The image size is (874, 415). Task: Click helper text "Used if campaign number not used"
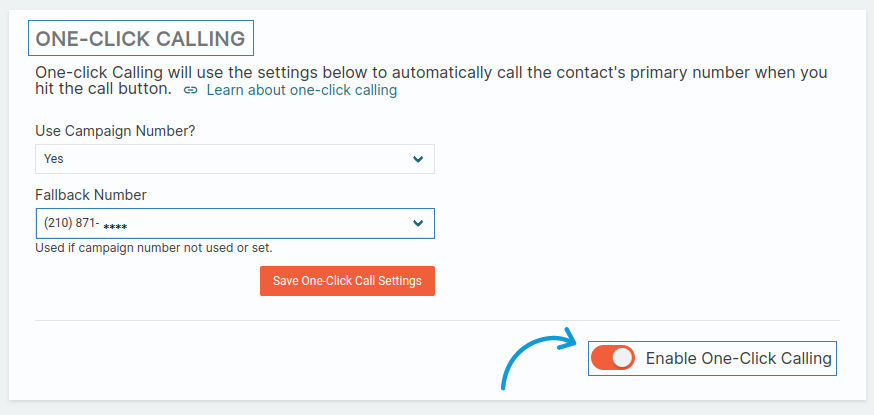coord(153,248)
